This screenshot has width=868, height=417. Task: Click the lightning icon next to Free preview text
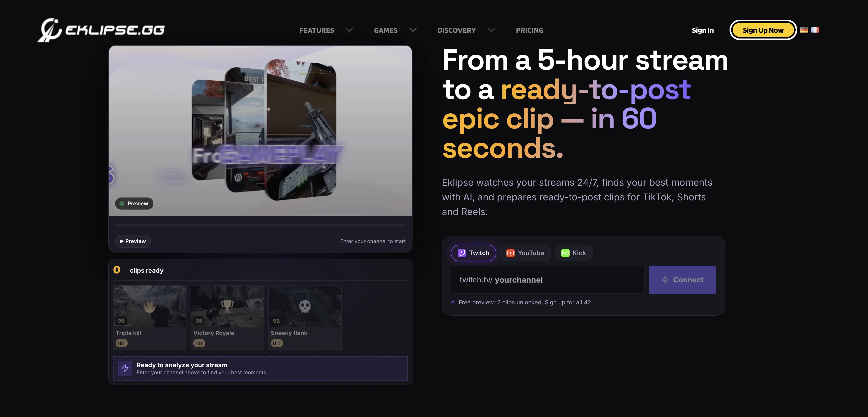[x=453, y=303]
